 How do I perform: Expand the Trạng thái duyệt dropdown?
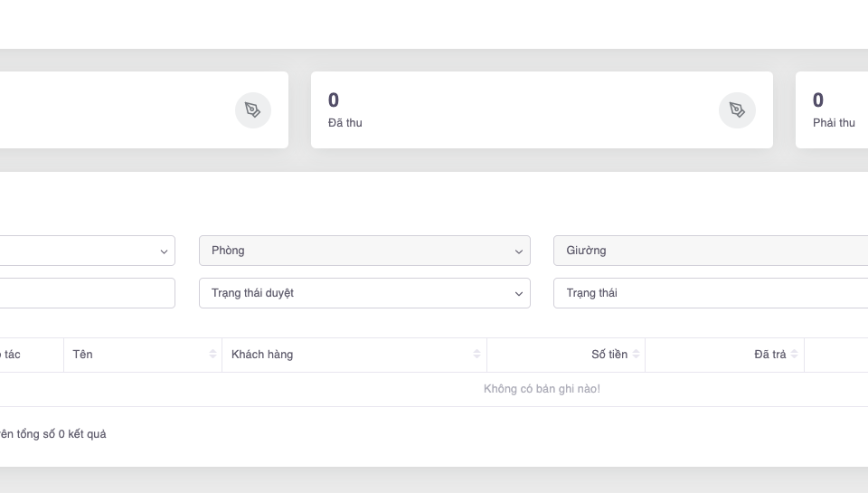(364, 293)
